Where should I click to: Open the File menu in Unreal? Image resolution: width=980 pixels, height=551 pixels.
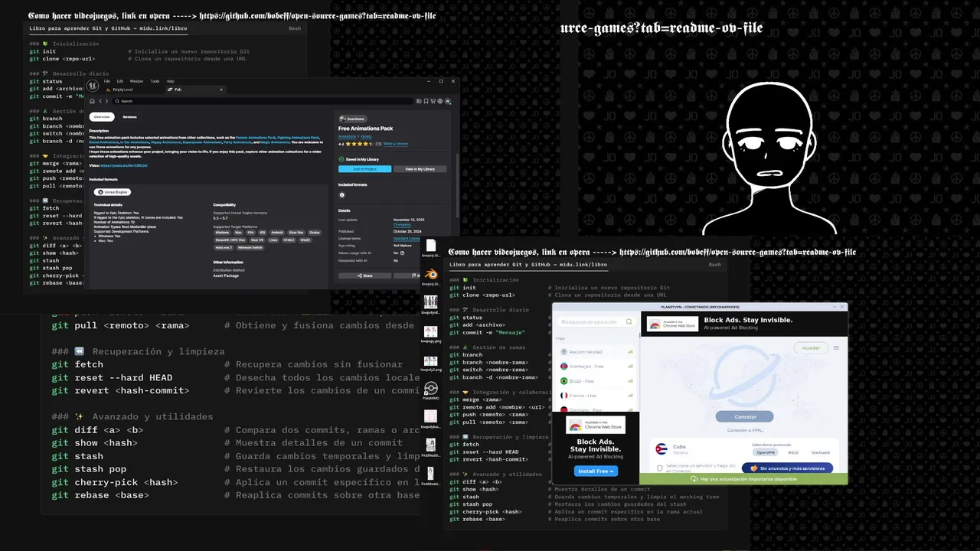[106, 81]
